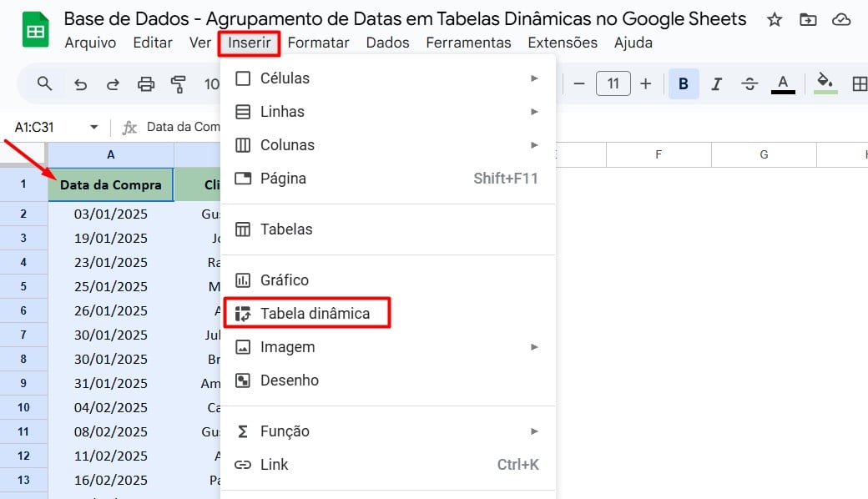
Task: Select column F header
Action: tap(659, 154)
